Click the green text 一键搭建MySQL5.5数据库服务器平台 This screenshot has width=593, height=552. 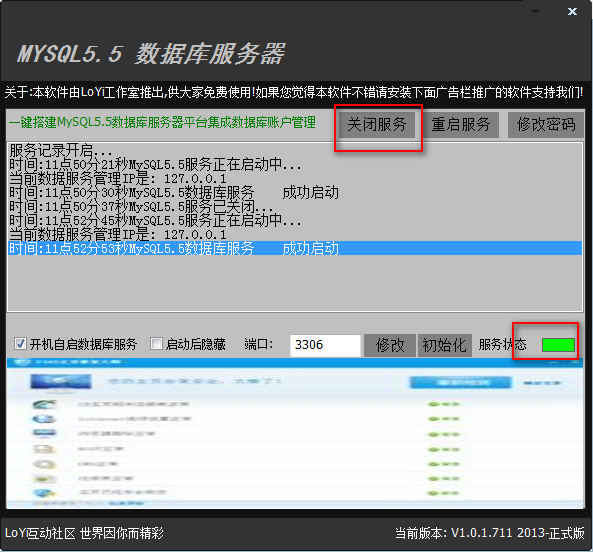162,122
